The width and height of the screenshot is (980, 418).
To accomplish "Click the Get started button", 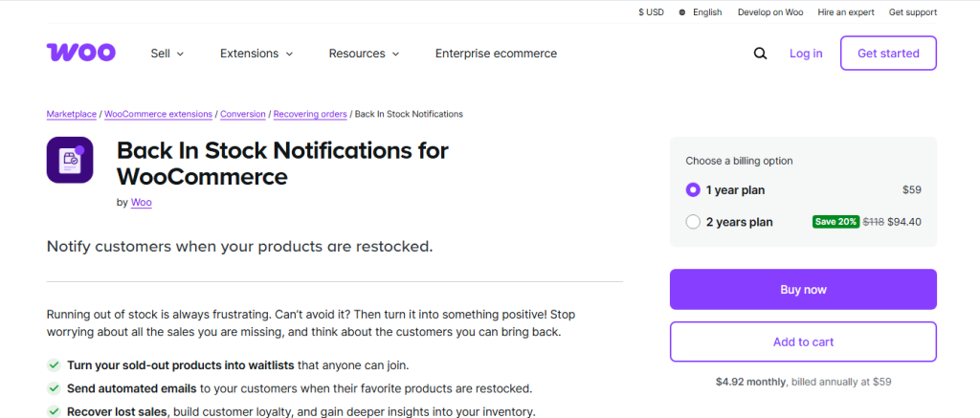I will coord(888,54).
